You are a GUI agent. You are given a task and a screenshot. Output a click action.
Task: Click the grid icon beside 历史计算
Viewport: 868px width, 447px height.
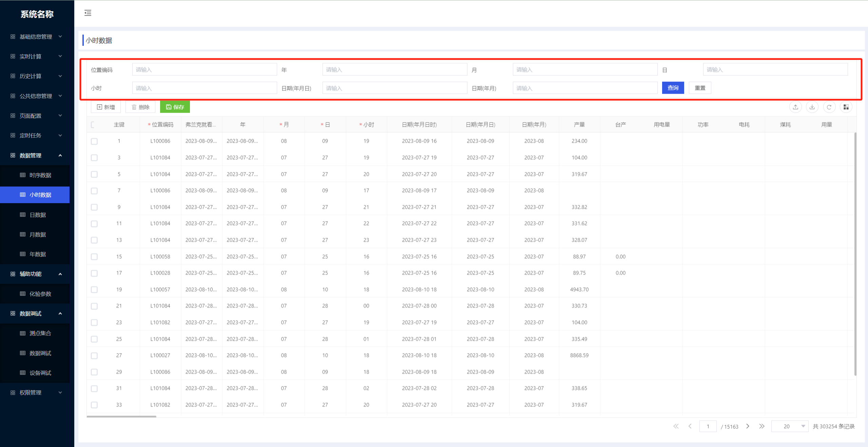13,76
